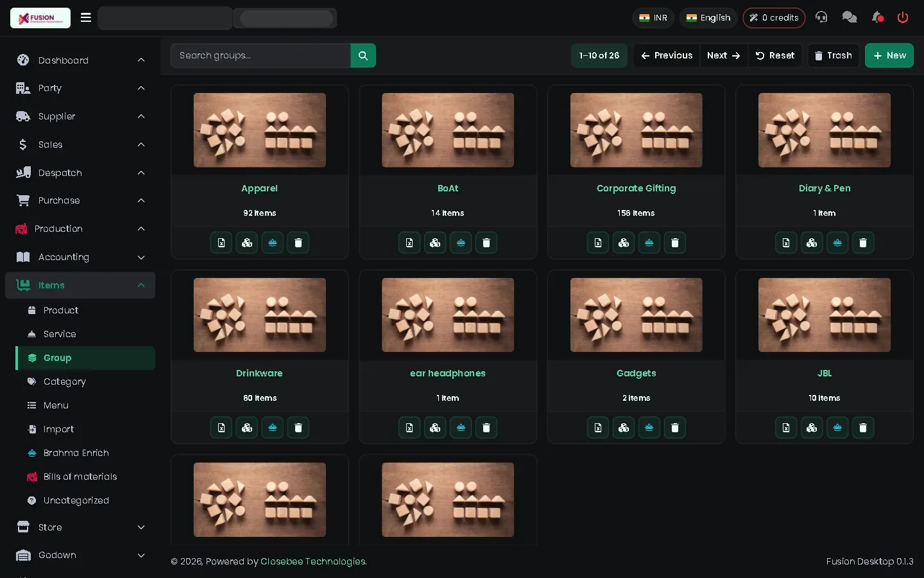
Task: Delete the Diary & Pen group via trash icon
Action: click(863, 243)
